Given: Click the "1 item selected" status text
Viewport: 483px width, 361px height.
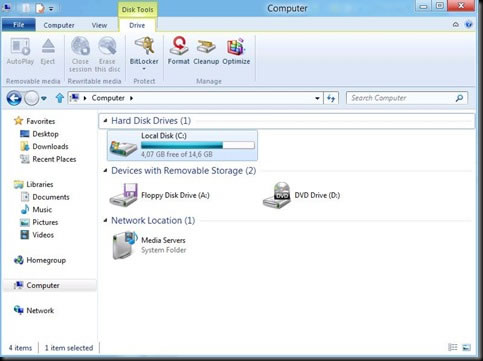Looking at the screenshot, I should (x=69, y=348).
